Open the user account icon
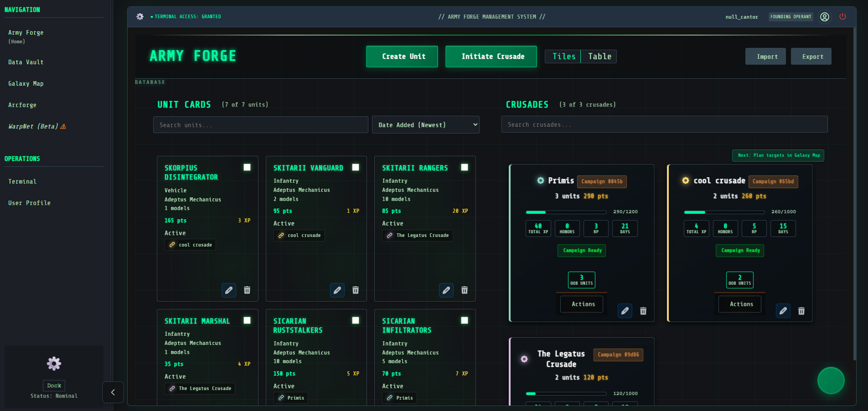 click(x=825, y=17)
